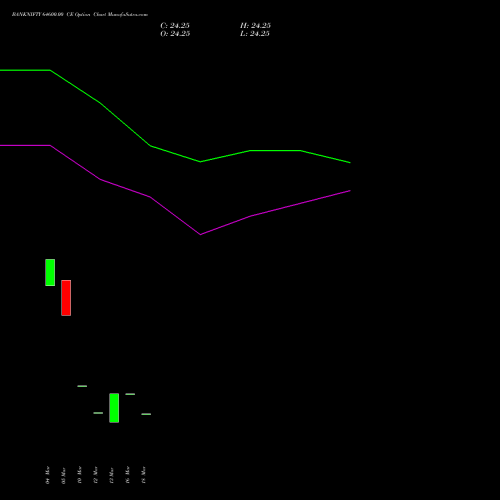Click the lower green candle beside the dashes

coord(114,408)
